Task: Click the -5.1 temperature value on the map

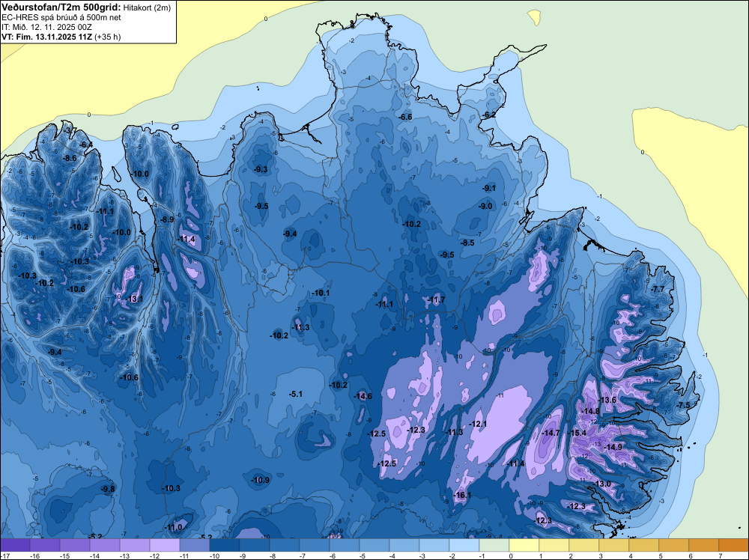Action: tap(296, 394)
